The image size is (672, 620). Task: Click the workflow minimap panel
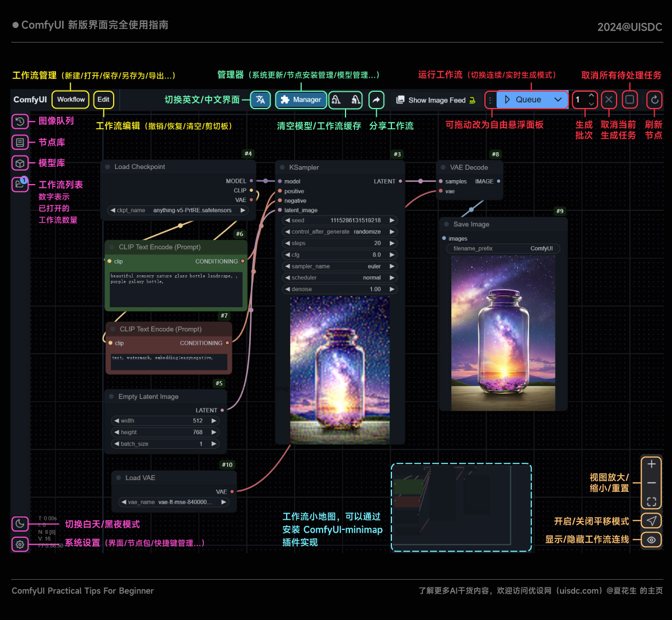pyautogui.click(x=461, y=508)
